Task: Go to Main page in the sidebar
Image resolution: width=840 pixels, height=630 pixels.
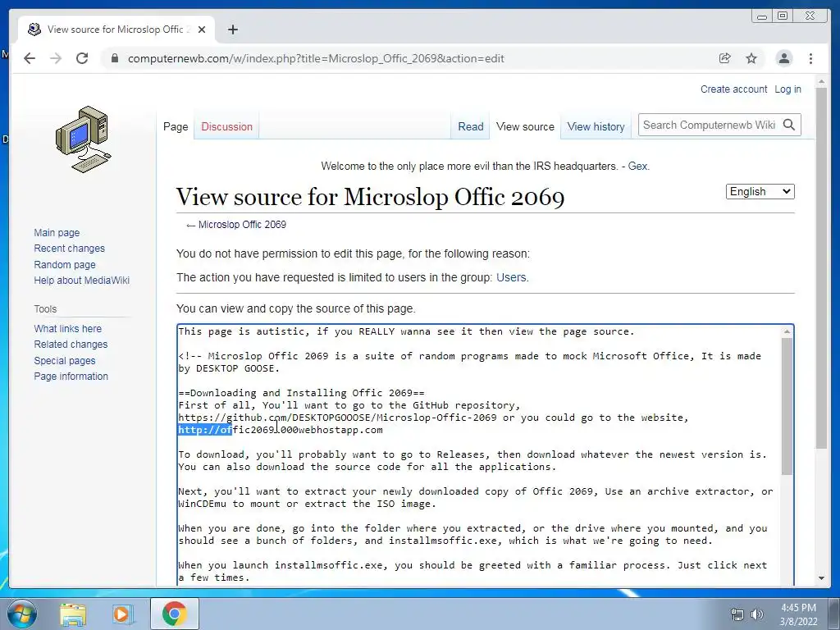Action: (57, 232)
